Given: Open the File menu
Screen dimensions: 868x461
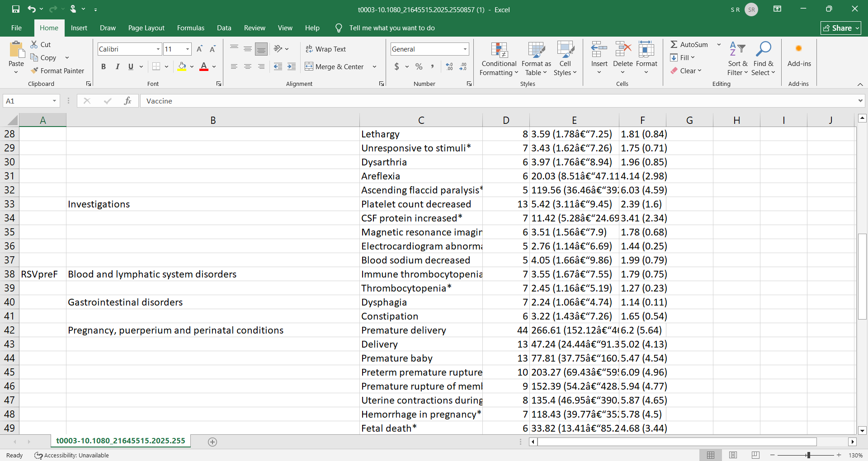Looking at the screenshot, I should pyautogui.click(x=16, y=28).
